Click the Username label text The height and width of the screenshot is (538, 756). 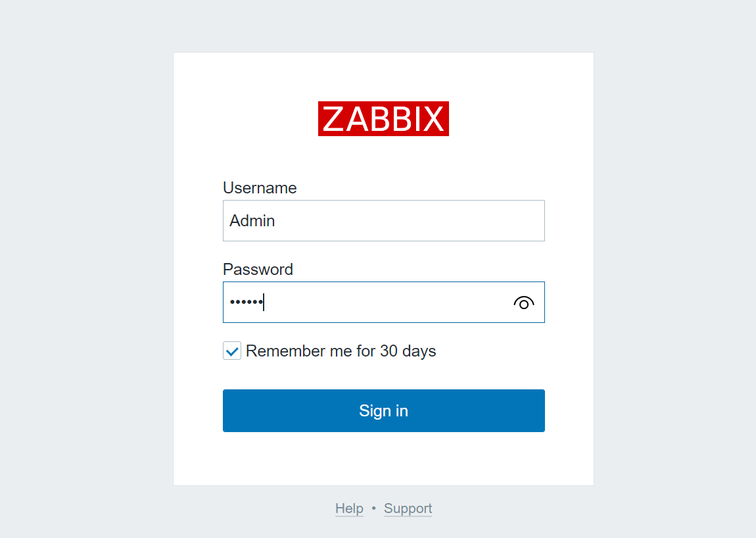click(260, 187)
